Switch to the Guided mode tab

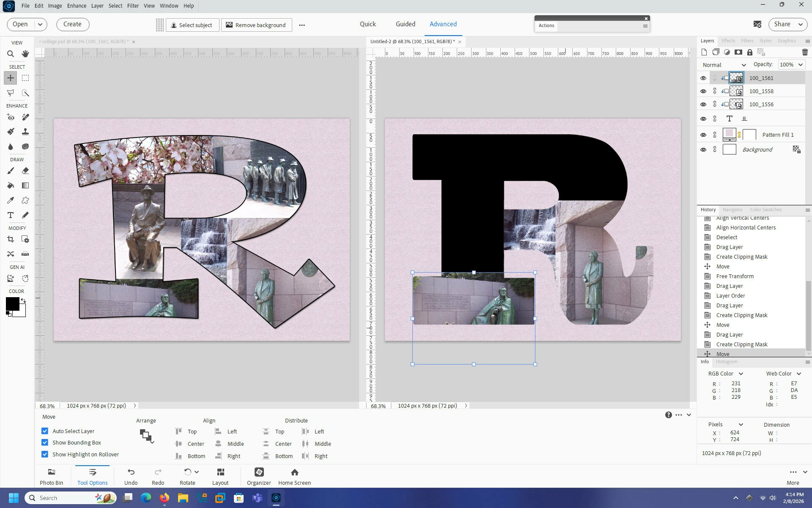click(x=405, y=24)
